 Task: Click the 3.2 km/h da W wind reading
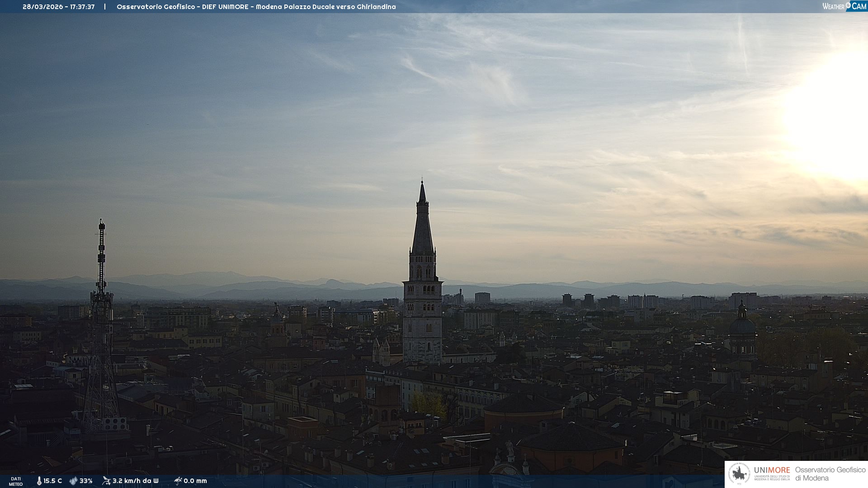[135, 481]
